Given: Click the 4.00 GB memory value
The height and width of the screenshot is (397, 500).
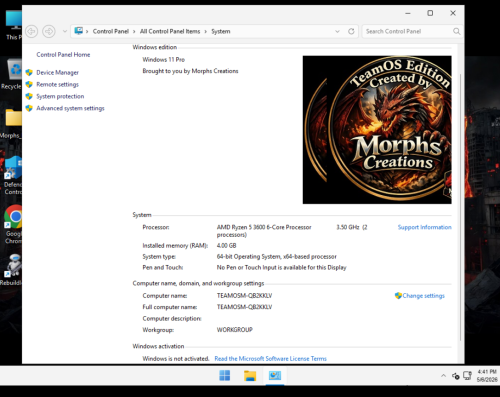Looking at the screenshot, I should (226, 246).
